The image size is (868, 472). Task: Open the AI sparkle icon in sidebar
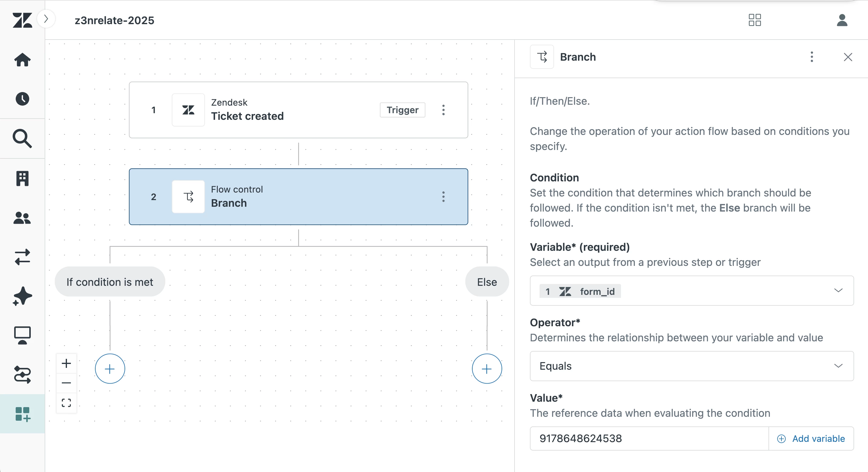[x=22, y=296]
